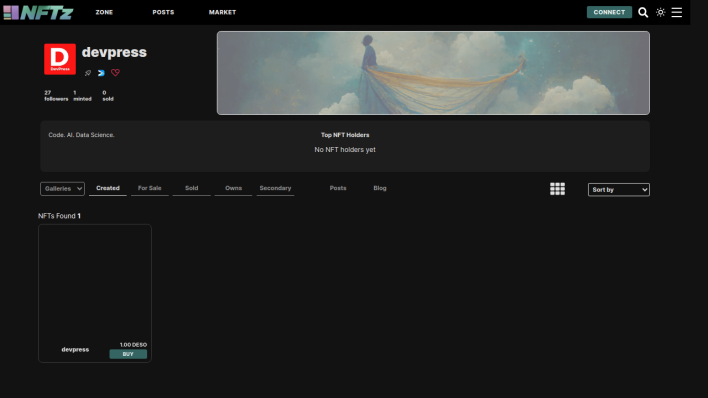Click the blue arrow icon under devpress
Viewport: 708px width, 398px height.
tap(101, 73)
